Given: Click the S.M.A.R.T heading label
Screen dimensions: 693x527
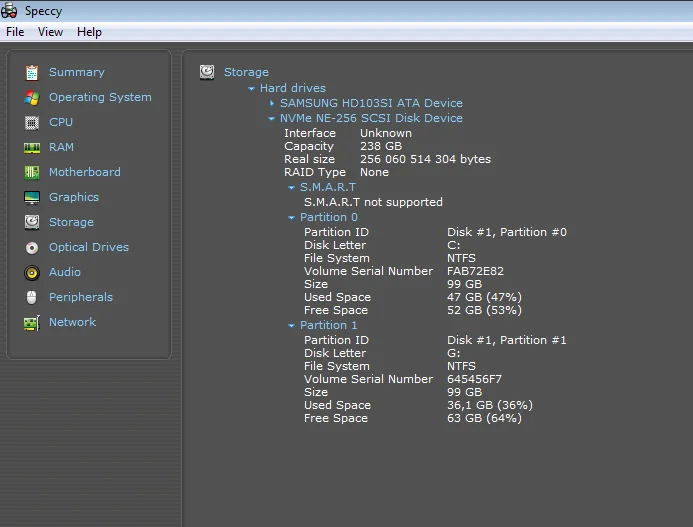Looking at the screenshot, I should click(x=327, y=187).
